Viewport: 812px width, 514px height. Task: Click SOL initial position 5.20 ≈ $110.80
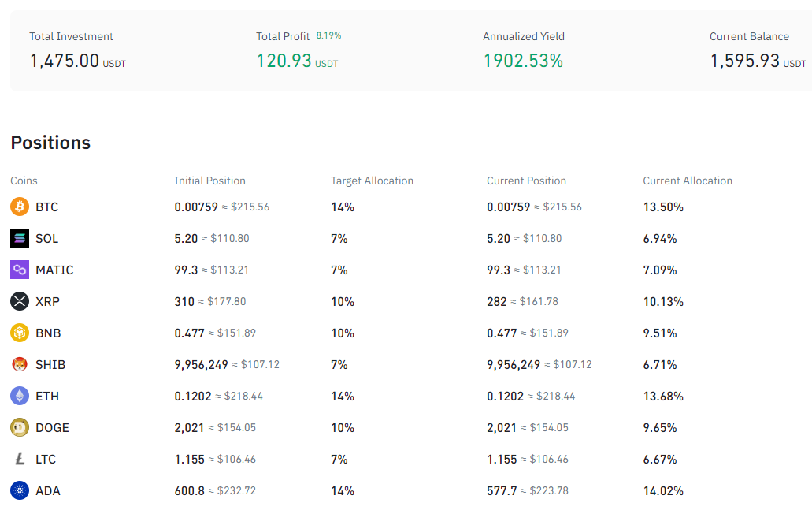pyautogui.click(x=212, y=238)
